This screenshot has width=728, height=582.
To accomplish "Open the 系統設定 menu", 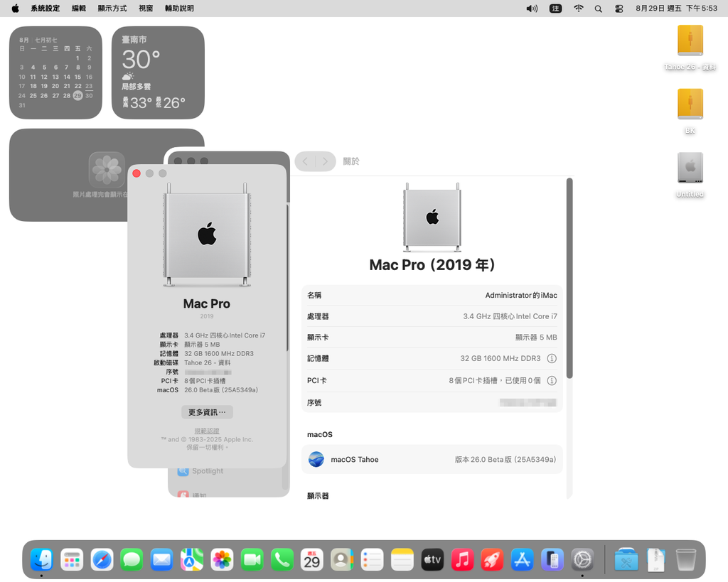I will [45, 9].
